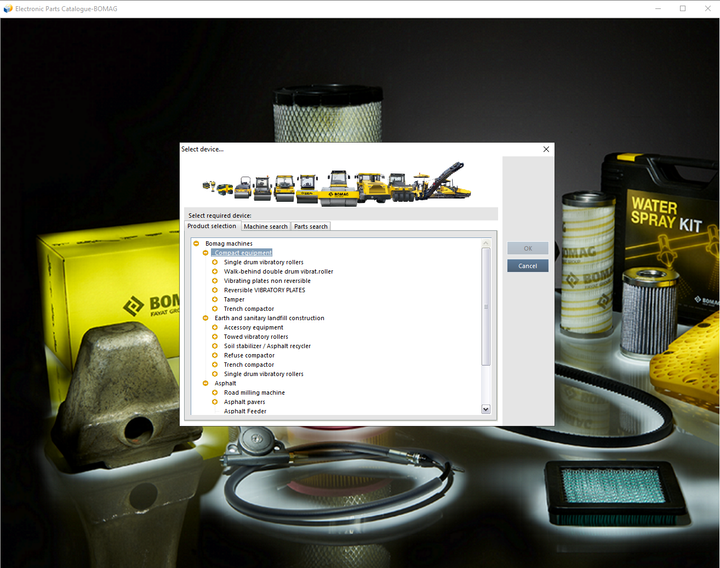Select the Compact equipment tree row
Screen dimensions: 720x568
(x=243, y=253)
